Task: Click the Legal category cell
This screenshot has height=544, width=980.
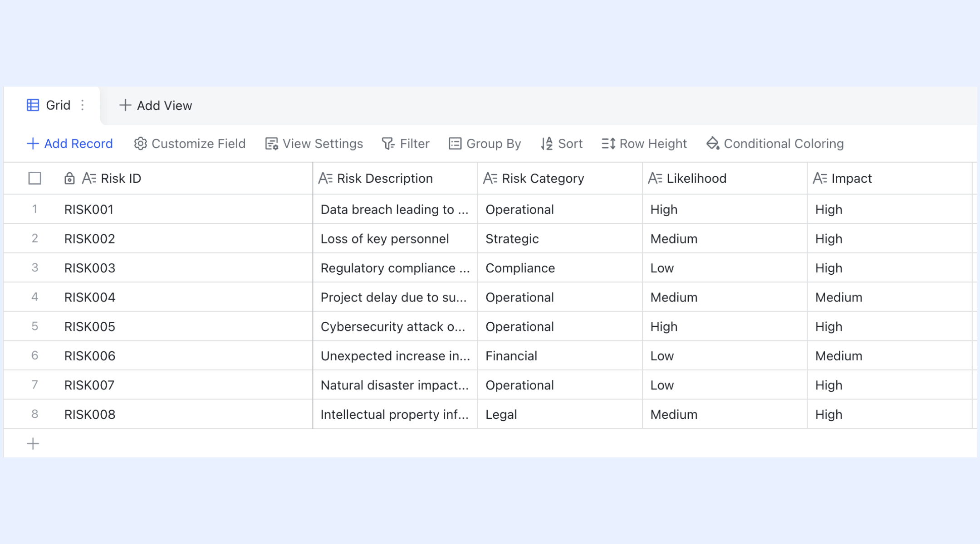Action: click(x=560, y=414)
